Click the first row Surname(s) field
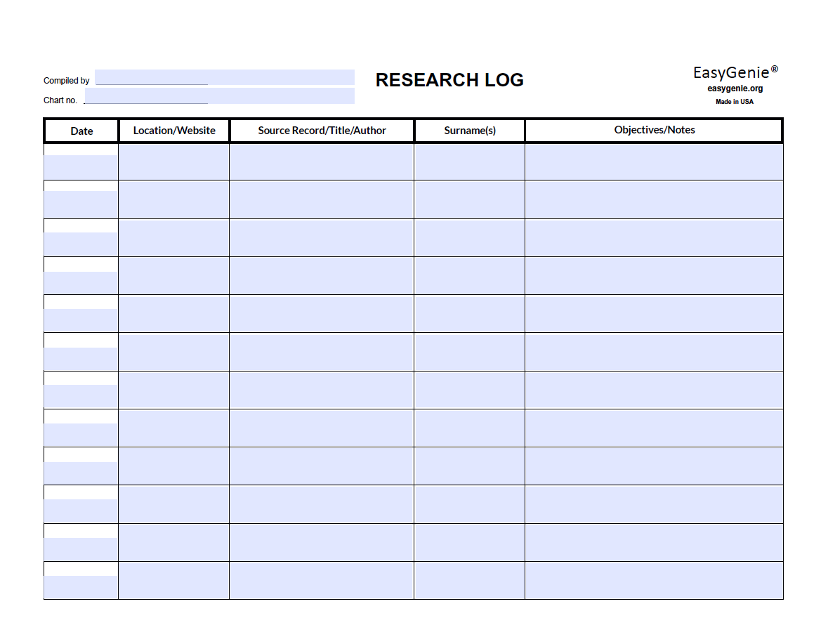This screenshot has width=828, height=644. (469, 162)
